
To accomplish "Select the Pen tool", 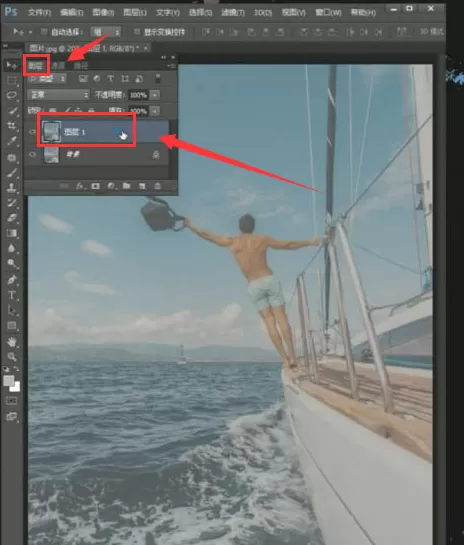I will (x=12, y=280).
